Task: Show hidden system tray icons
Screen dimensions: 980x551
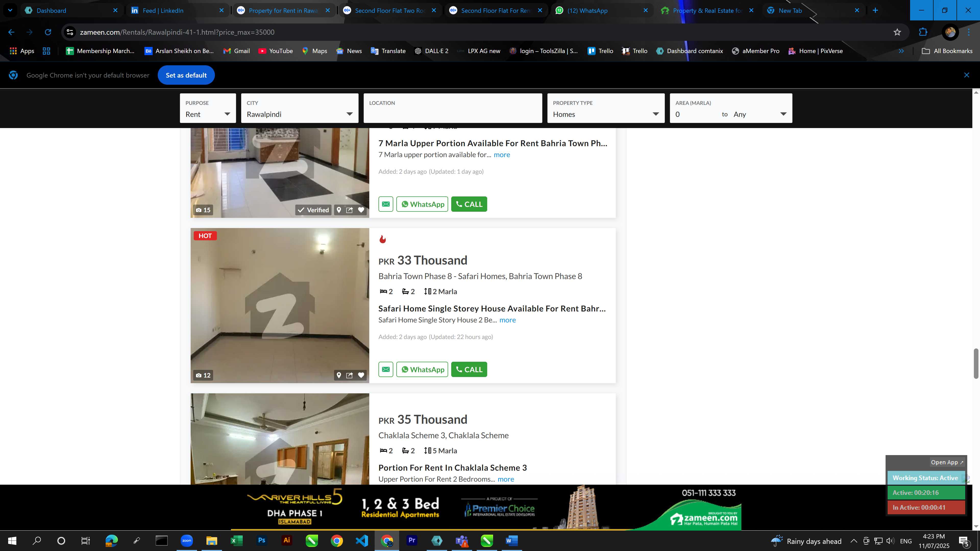Action: 854,541
